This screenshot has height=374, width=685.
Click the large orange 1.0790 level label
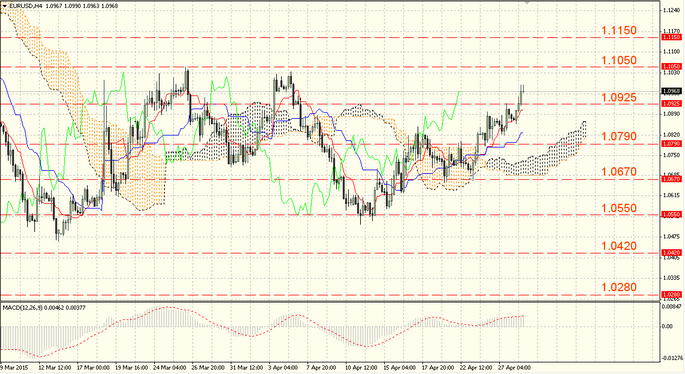(619, 136)
